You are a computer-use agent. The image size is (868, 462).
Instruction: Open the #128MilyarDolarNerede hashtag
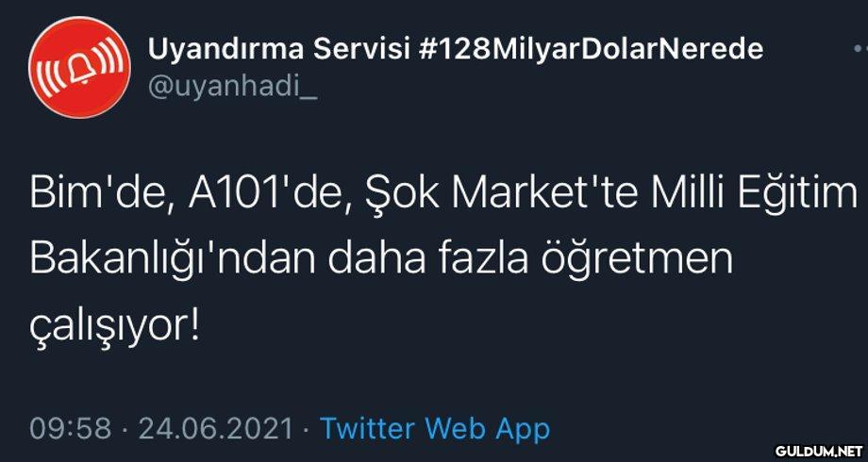coord(592,49)
